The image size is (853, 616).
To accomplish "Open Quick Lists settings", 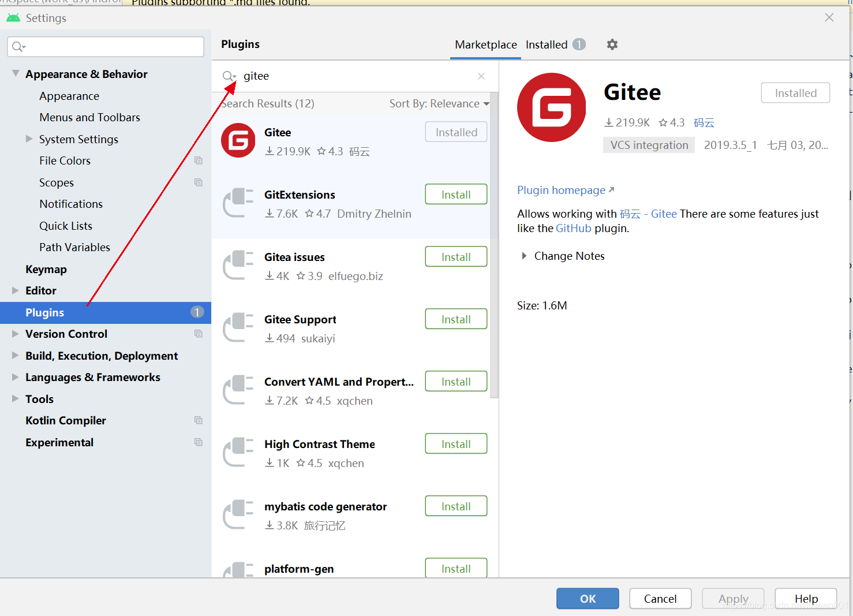I will [66, 226].
